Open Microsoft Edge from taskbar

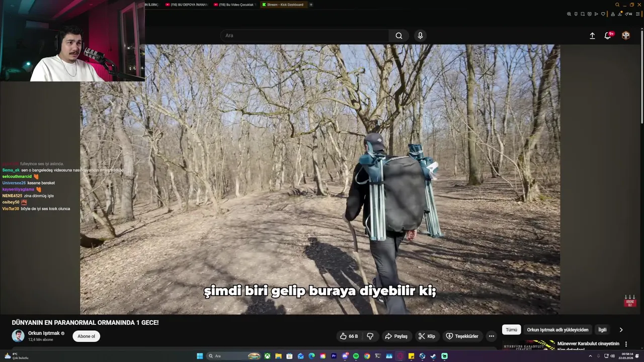pos(311,356)
